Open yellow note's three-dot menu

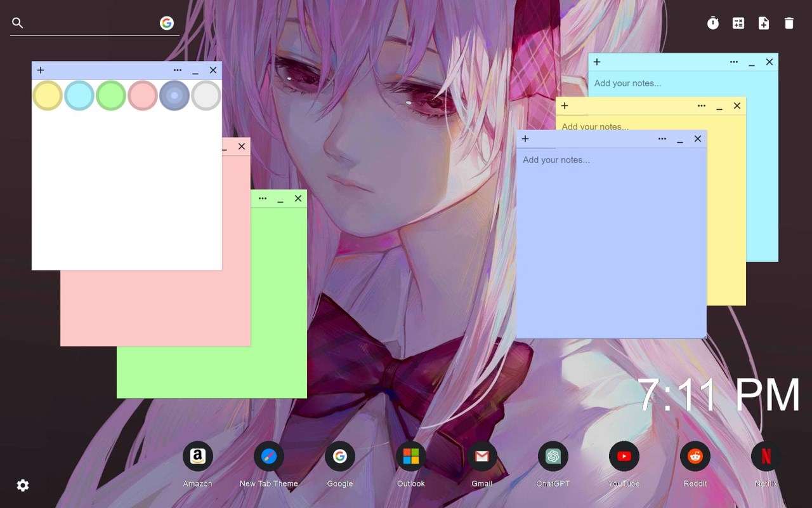[702, 106]
